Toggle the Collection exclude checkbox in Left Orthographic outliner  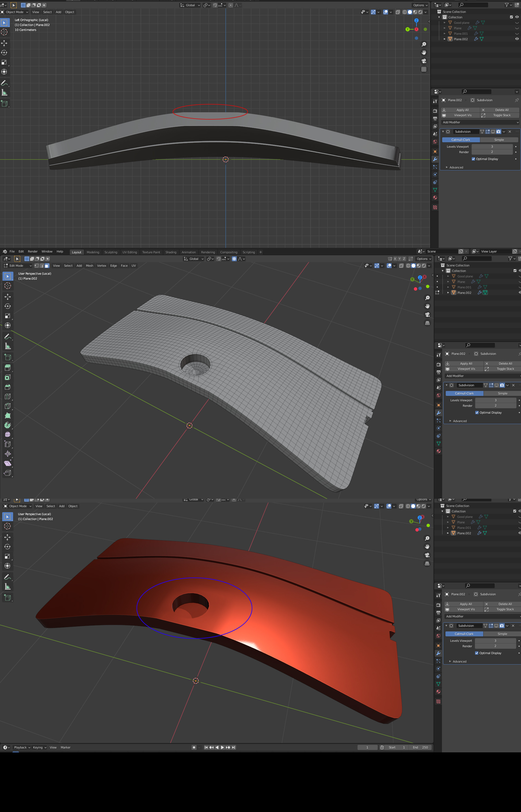pos(511,17)
